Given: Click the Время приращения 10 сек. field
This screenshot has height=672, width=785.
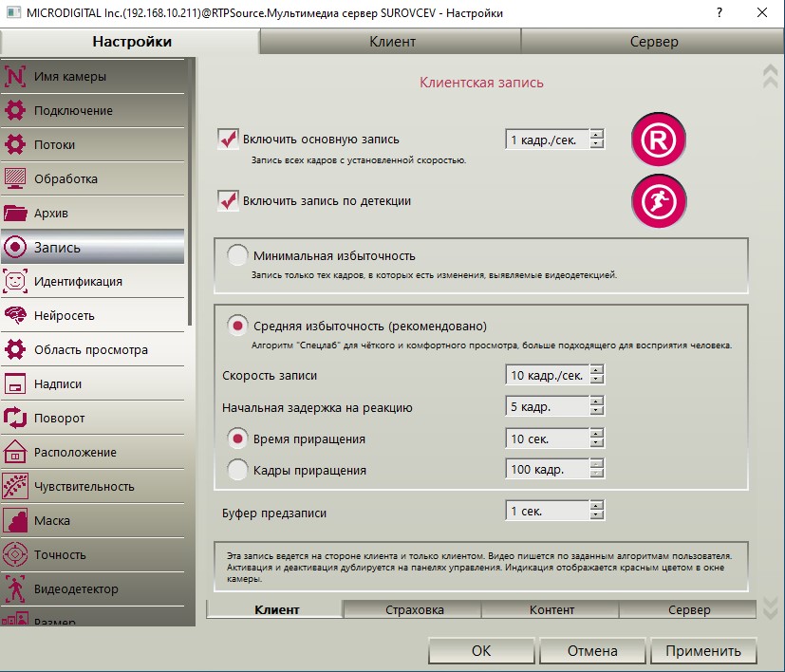Looking at the screenshot, I should 548,439.
